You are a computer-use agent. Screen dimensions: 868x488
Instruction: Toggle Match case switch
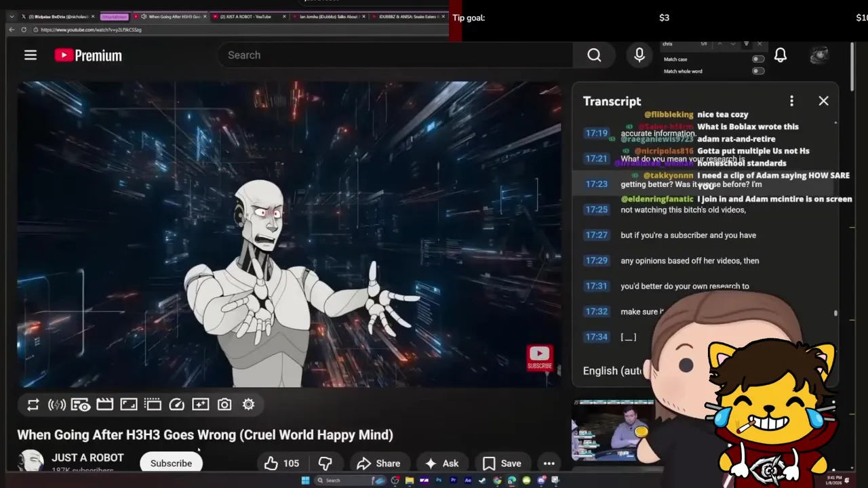point(758,59)
